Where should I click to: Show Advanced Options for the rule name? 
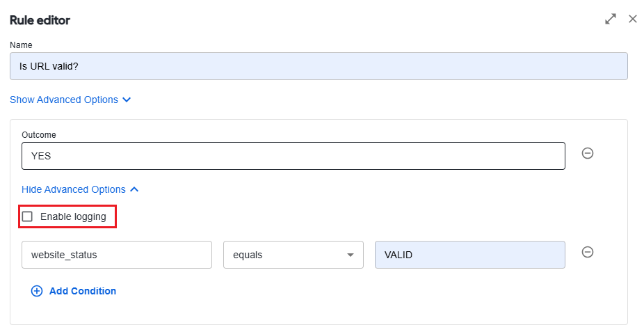(x=64, y=100)
